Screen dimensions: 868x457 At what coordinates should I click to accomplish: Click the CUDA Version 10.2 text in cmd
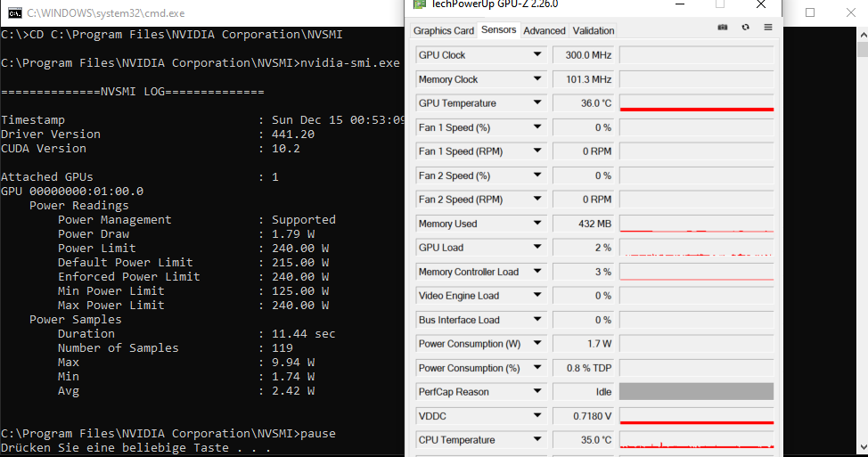(x=151, y=148)
